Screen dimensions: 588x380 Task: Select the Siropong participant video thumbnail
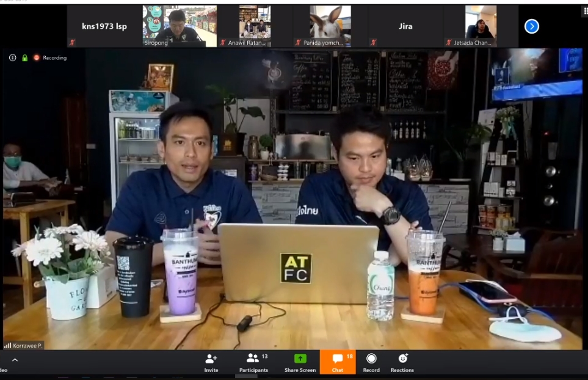coord(180,26)
